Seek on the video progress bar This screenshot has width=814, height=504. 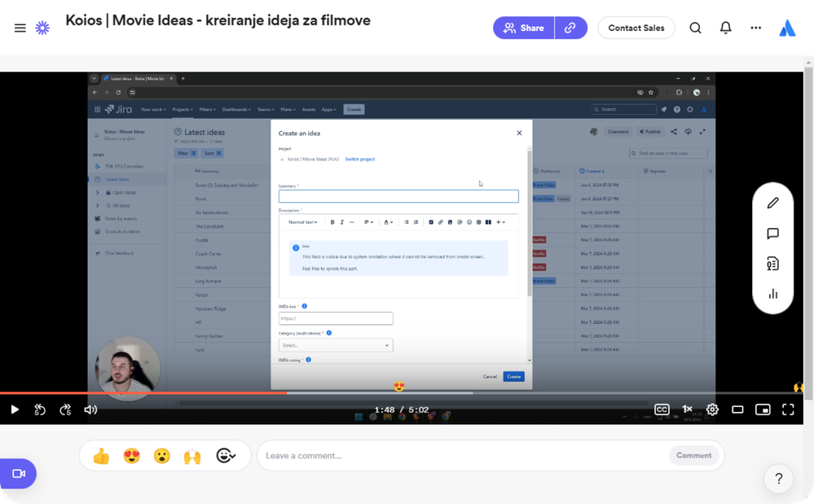[402, 393]
